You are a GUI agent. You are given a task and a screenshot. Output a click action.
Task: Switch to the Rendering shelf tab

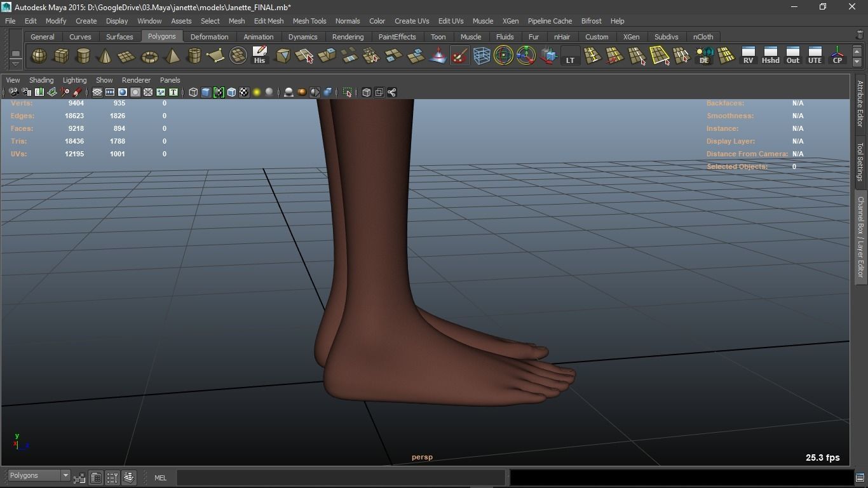348,37
